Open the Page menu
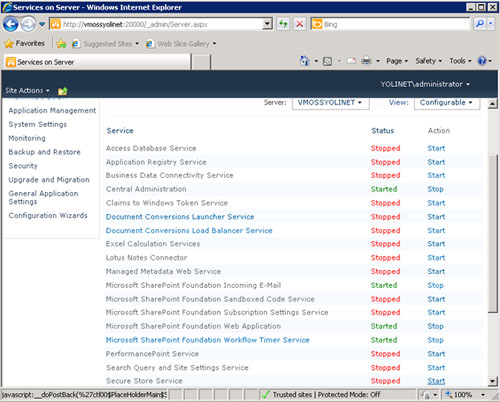Viewport: 500px width, 402px height. 397,61
